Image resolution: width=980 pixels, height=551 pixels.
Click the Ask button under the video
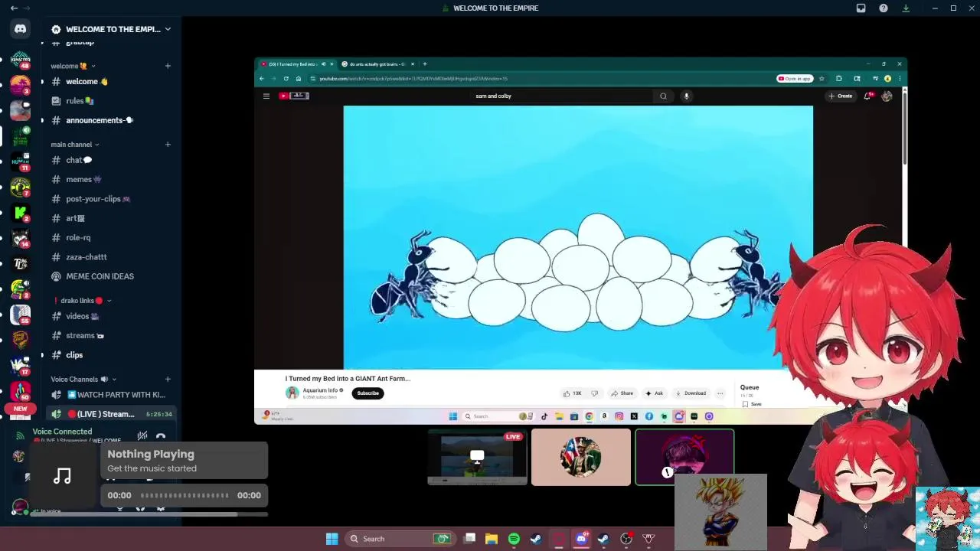[654, 393]
